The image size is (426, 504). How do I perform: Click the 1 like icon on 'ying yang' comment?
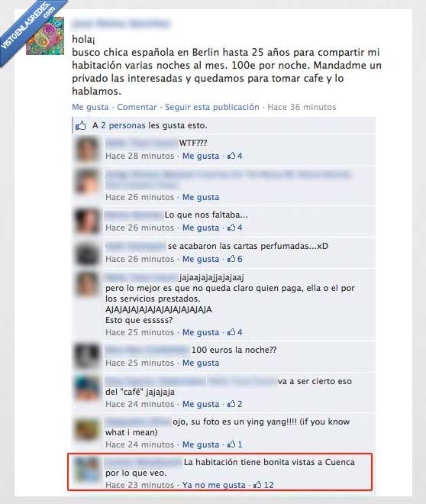tap(235, 444)
